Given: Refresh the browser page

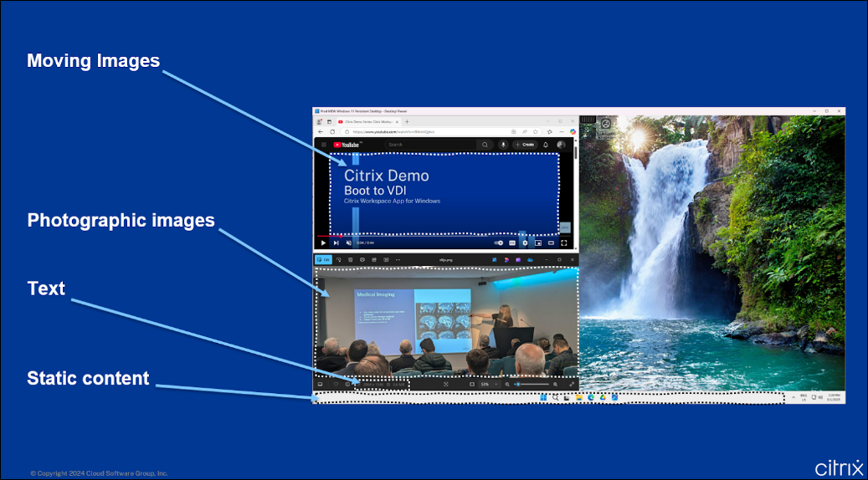Looking at the screenshot, I should point(332,132).
